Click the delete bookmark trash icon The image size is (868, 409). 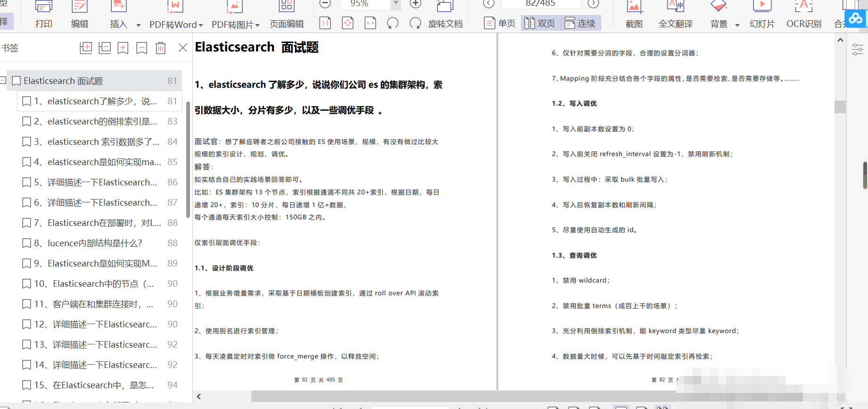pyautogui.click(x=161, y=48)
